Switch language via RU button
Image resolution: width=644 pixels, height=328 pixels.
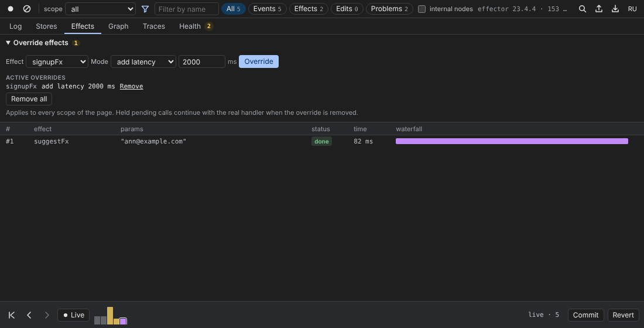coord(632,9)
